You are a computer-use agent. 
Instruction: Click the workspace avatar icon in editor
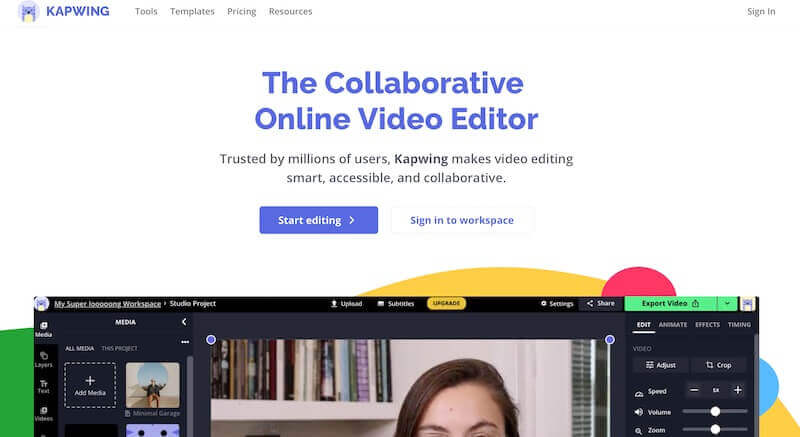point(42,304)
